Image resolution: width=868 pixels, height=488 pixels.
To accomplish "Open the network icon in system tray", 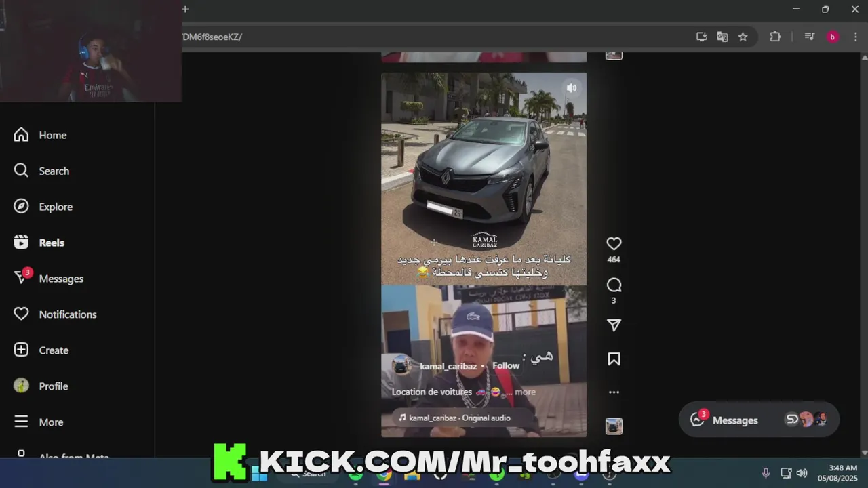I will 786,473.
